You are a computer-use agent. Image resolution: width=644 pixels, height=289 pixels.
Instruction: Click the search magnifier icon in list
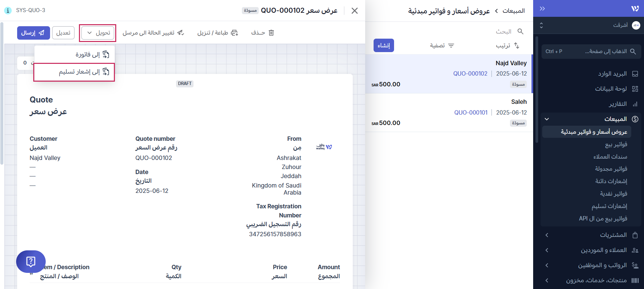coord(520,31)
